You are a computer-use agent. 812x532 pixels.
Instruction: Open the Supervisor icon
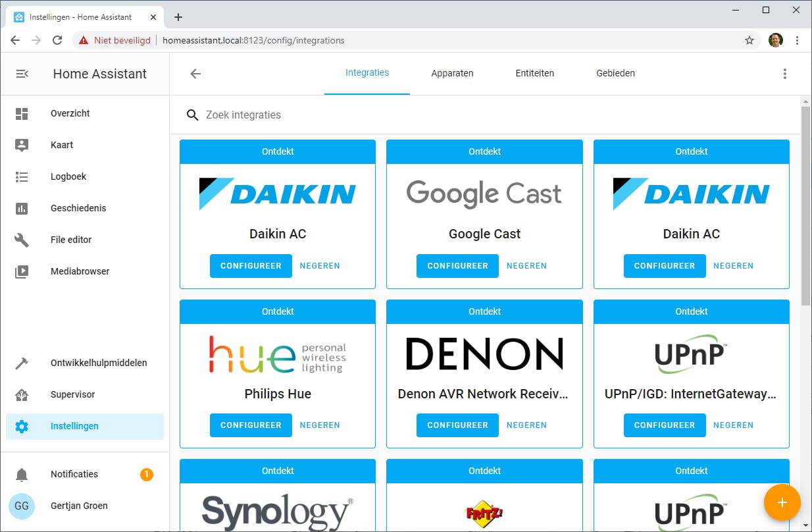click(x=22, y=394)
